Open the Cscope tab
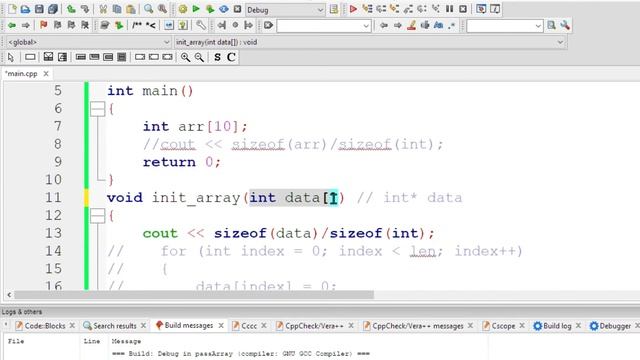This screenshot has width=640, height=360. tap(503, 326)
